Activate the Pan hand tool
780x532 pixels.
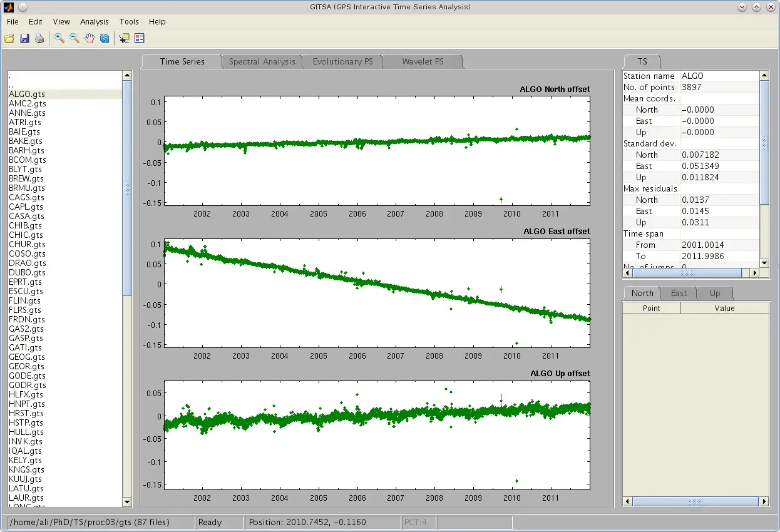coord(90,39)
